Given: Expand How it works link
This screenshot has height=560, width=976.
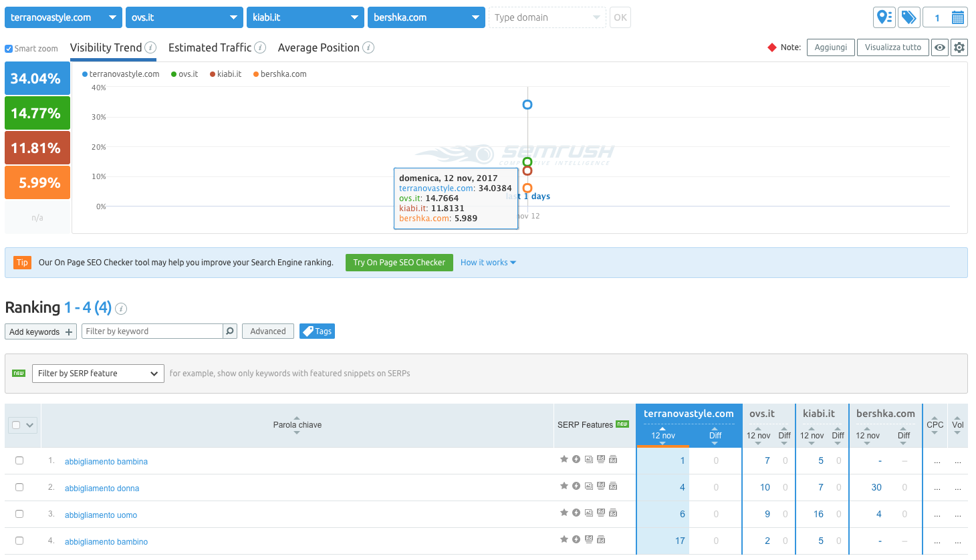Looking at the screenshot, I should pyautogui.click(x=488, y=263).
